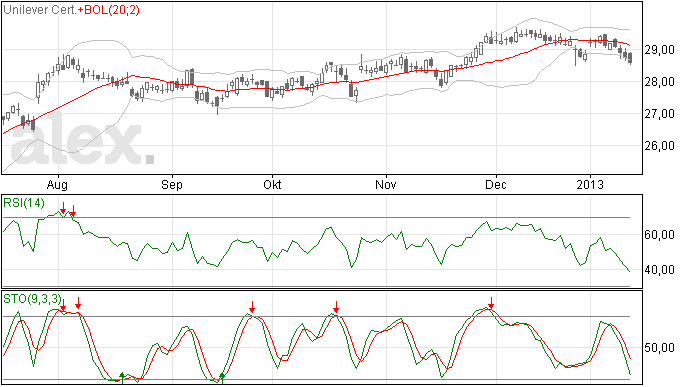Image resolution: width=690 pixels, height=387 pixels.
Task: Select the Dec month label
Action: click(495, 184)
